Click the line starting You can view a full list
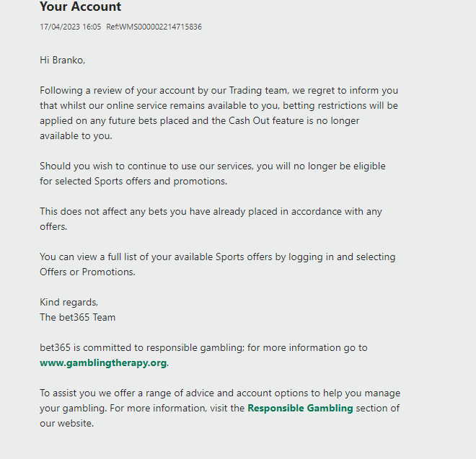 pos(217,257)
